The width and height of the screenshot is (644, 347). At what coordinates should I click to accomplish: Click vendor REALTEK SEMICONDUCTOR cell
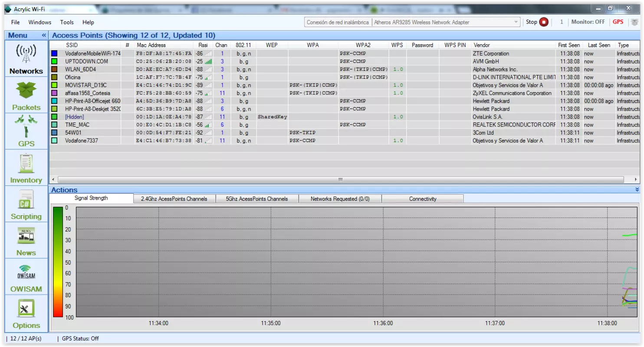coord(514,125)
